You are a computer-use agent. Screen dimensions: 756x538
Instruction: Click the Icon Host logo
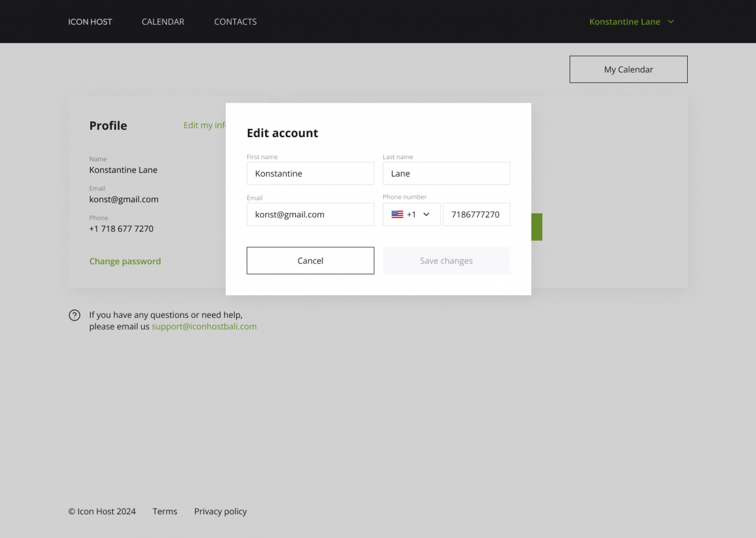click(90, 22)
